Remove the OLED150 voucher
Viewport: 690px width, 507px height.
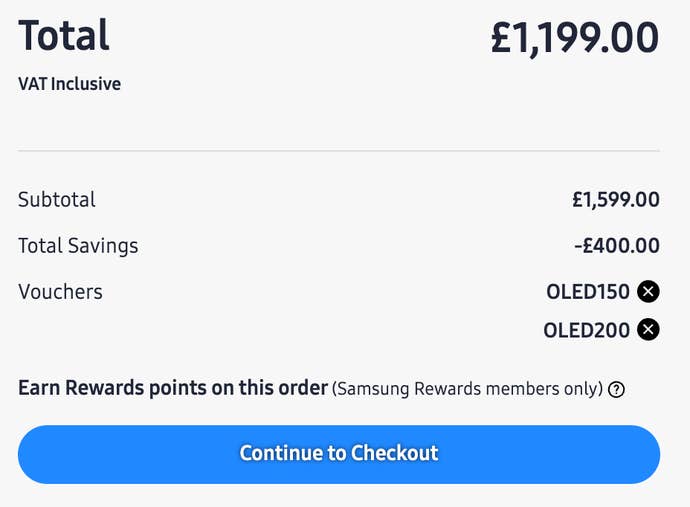649,292
